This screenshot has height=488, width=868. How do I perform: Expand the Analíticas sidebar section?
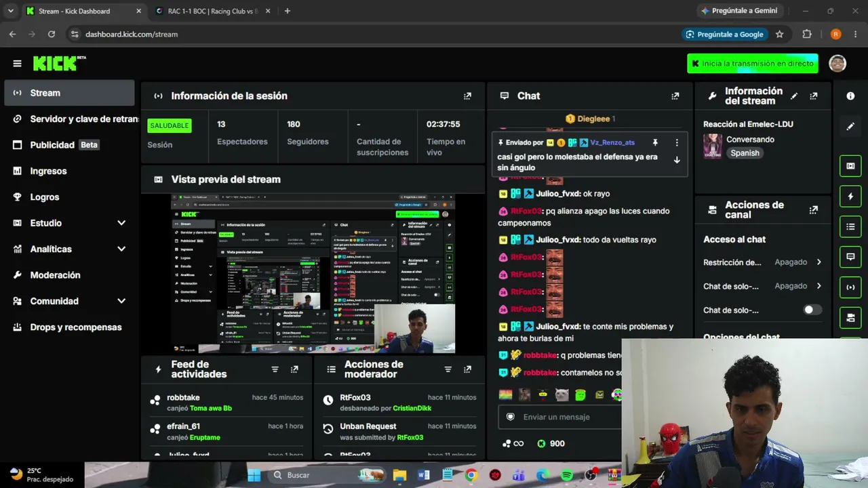(121, 249)
